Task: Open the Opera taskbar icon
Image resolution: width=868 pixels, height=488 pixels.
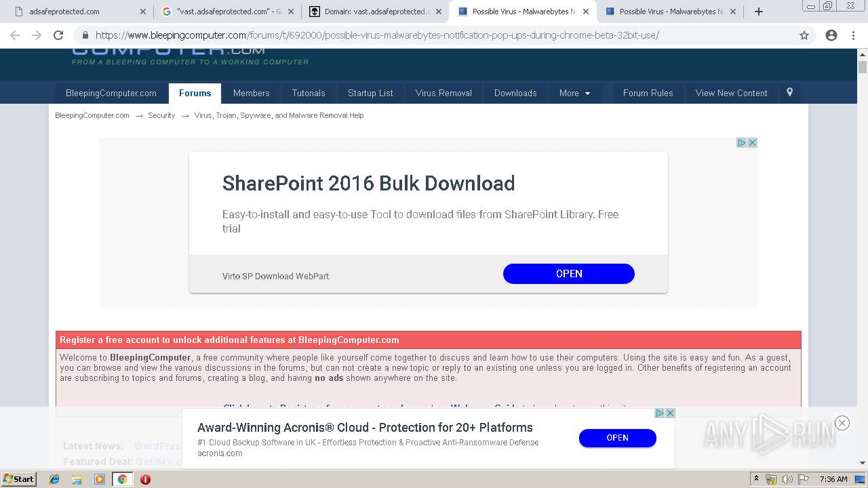Action: point(145,479)
